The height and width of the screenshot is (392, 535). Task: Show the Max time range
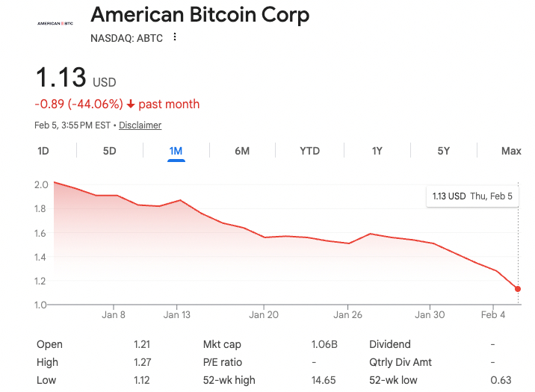(511, 151)
